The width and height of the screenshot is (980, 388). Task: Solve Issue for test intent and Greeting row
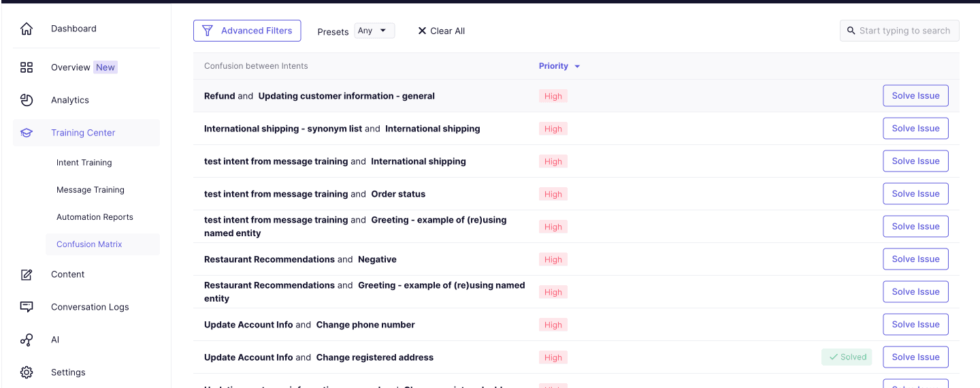tap(915, 227)
